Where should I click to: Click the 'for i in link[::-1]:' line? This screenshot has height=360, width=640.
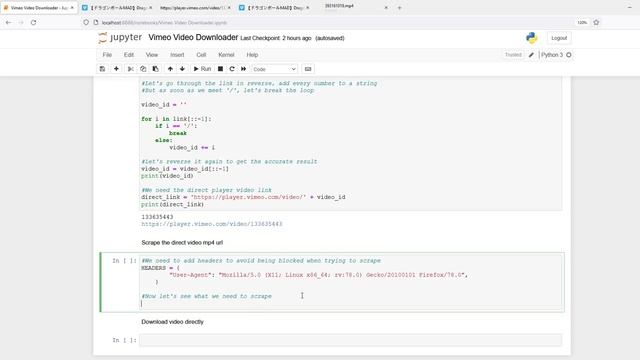pos(176,119)
